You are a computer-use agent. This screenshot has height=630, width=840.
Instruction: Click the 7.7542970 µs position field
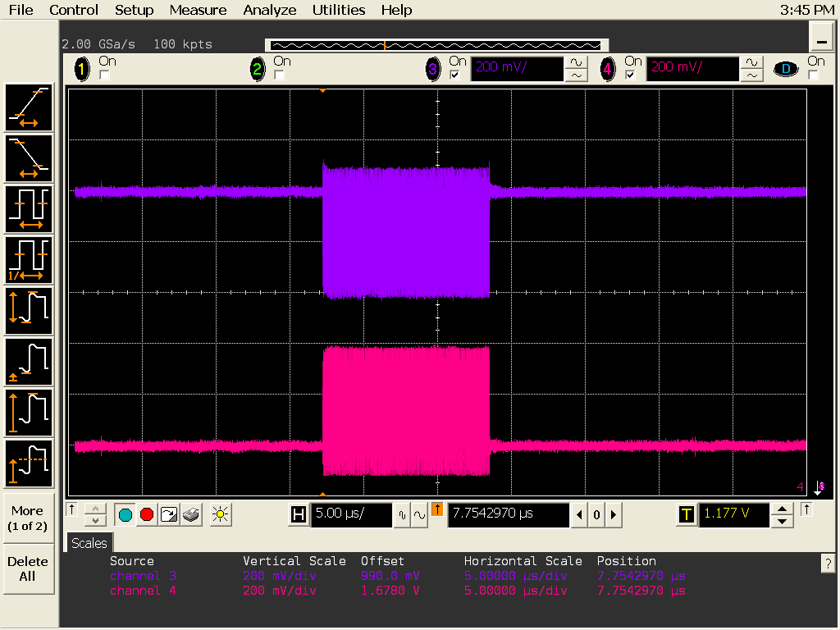(x=509, y=515)
